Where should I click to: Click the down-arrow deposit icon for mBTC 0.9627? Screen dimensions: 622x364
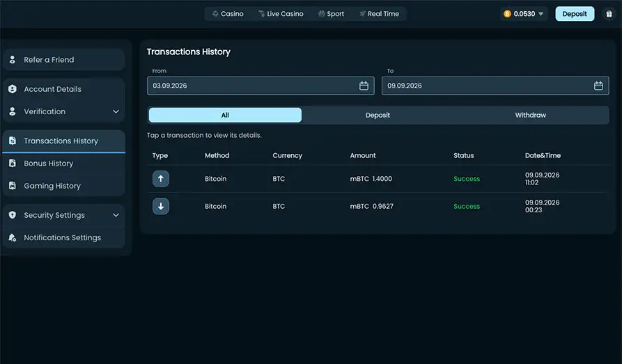161,206
